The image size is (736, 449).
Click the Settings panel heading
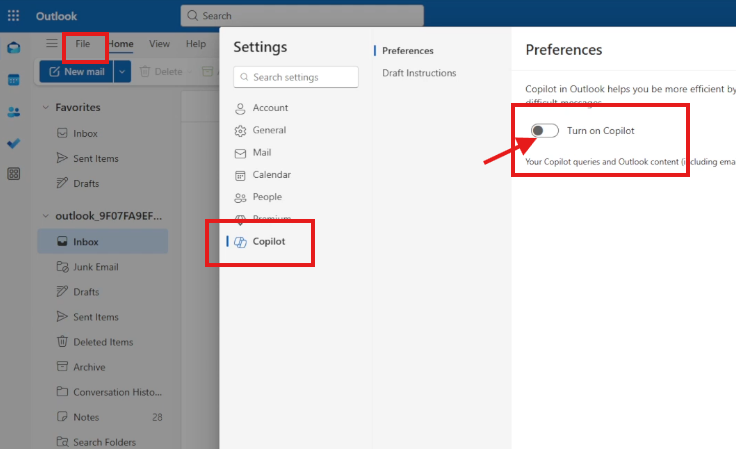(260, 47)
